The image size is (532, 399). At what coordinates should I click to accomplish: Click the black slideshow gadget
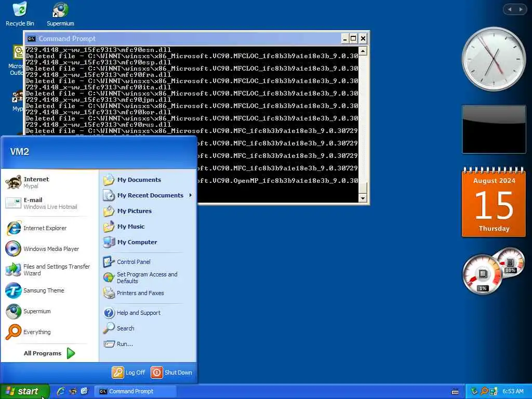pyautogui.click(x=494, y=129)
